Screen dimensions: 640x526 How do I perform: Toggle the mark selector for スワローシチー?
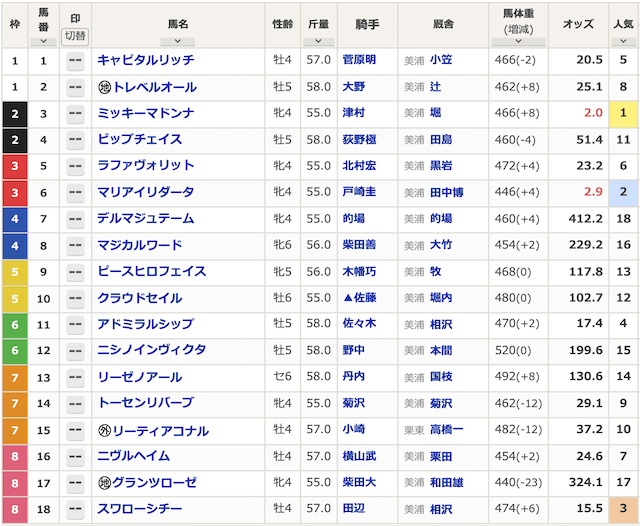[x=75, y=510]
